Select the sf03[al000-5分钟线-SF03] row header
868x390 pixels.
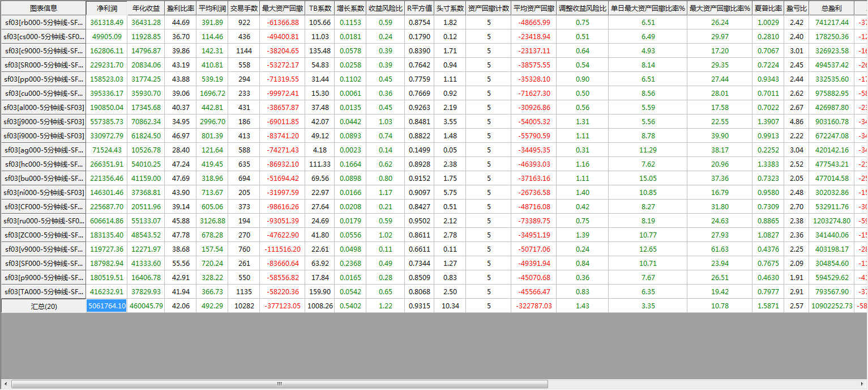pos(44,108)
